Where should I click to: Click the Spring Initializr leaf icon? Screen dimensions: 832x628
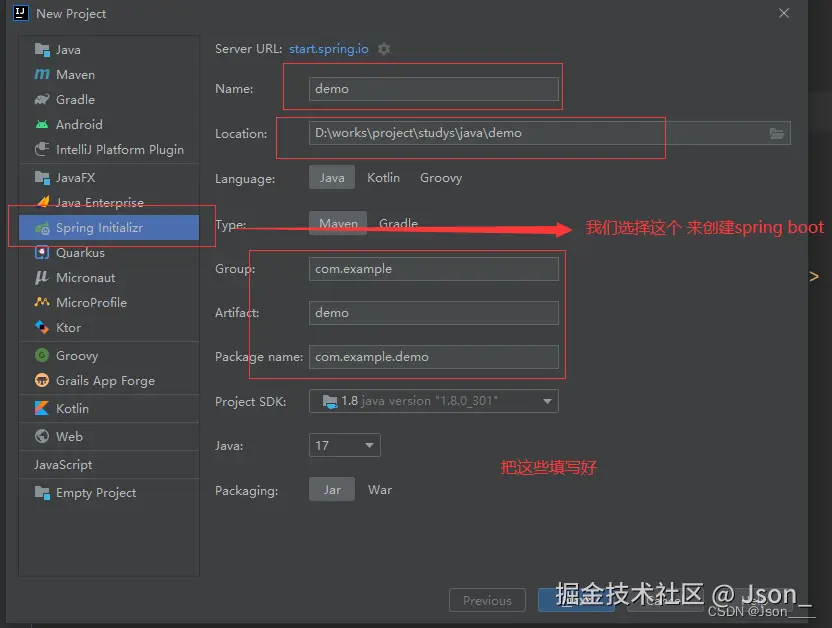pos(42,228)
